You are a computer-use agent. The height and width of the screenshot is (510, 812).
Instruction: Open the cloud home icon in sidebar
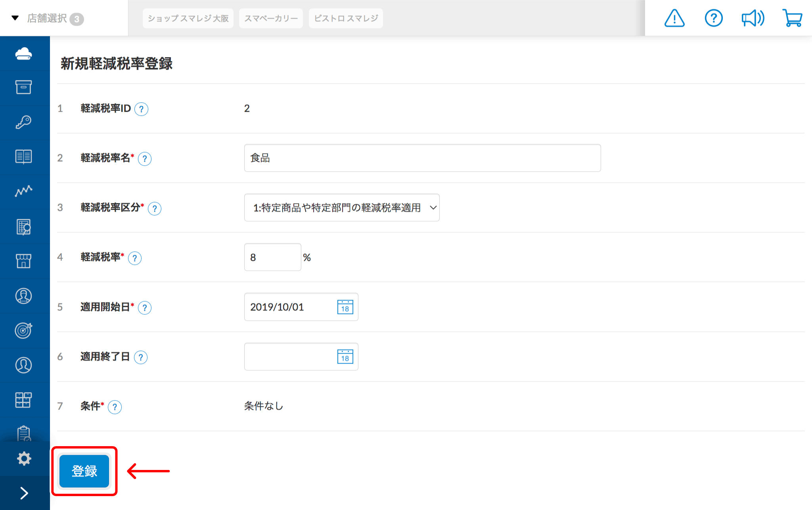[24, 53]
